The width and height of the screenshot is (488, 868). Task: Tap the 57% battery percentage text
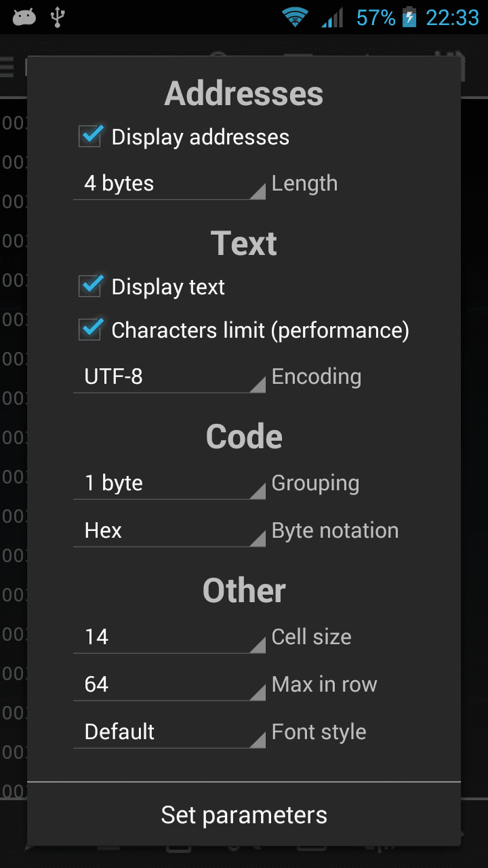tap(375, 18)
